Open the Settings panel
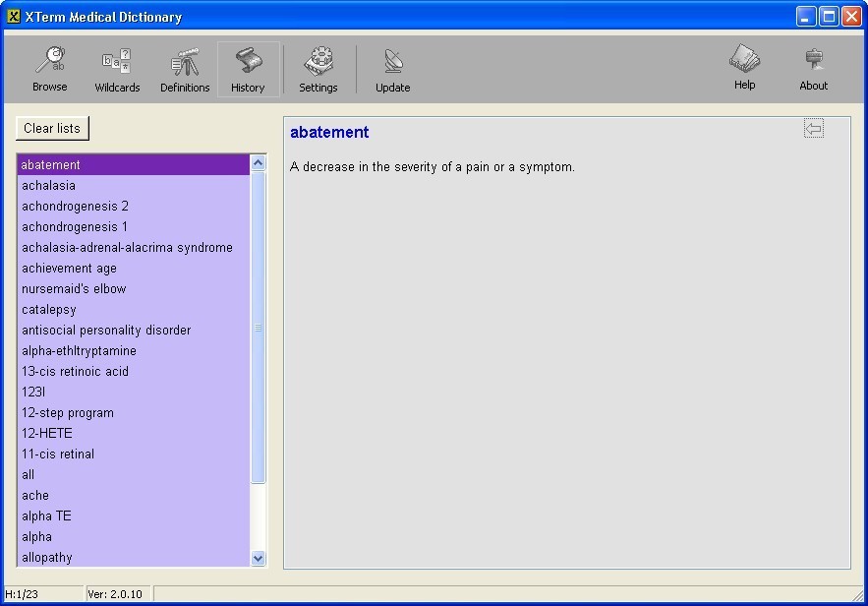The width and height of the screenshot is (868, 606). [318, 67]
